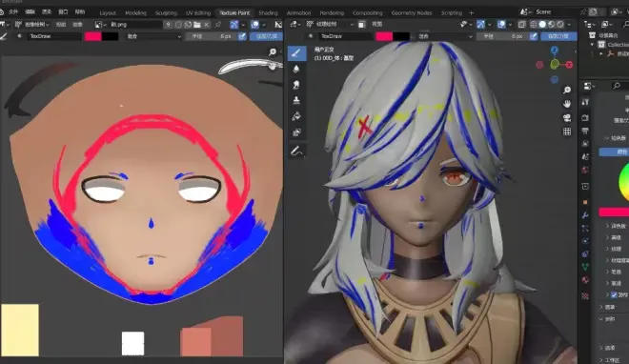Open the Particles properties tab

(x=585, y=229)
